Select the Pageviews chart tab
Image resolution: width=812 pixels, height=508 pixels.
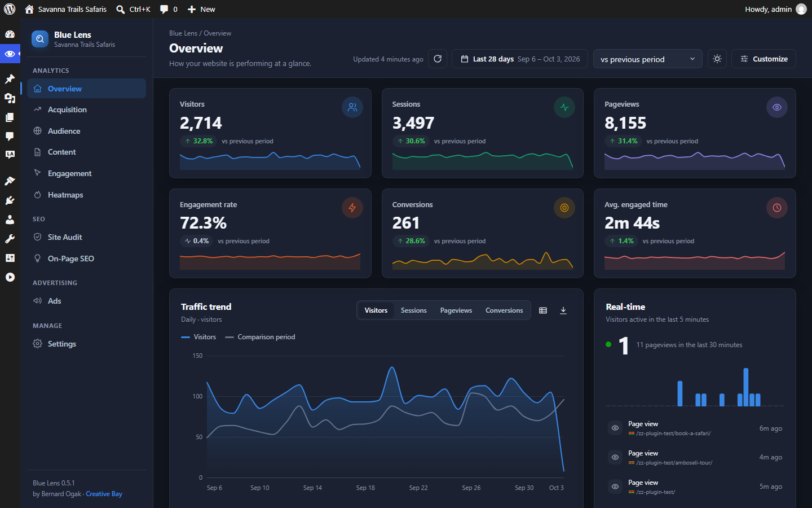pos(456,310)
